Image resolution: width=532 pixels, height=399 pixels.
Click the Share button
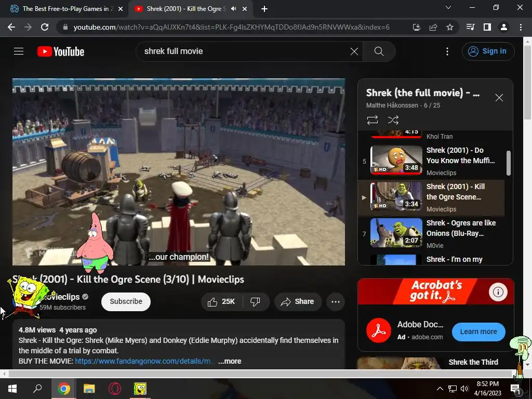click(298, 302)
